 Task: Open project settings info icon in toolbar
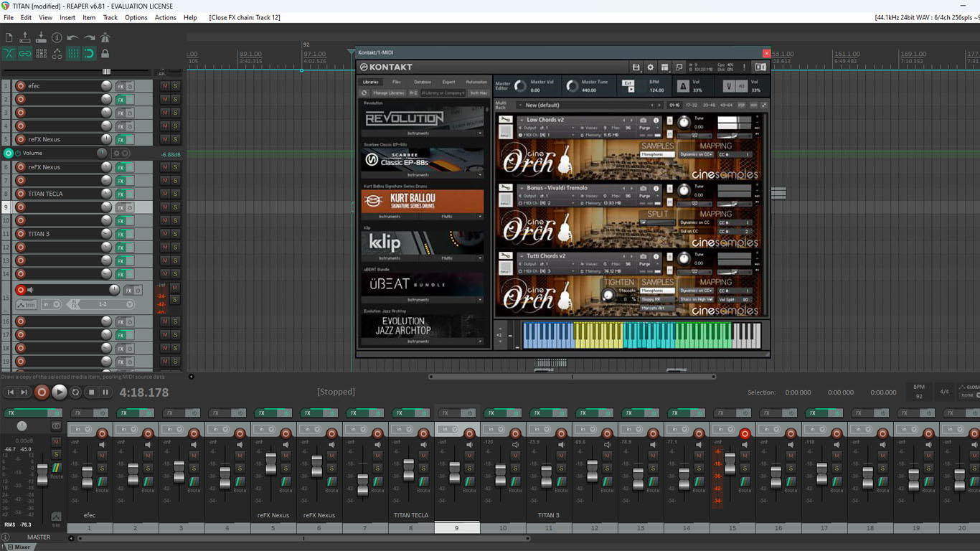coord(57,38)
